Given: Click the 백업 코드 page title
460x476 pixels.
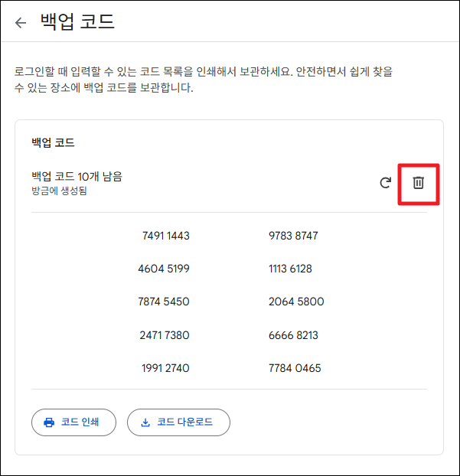Looking at the screenshot, I should 77,21.
